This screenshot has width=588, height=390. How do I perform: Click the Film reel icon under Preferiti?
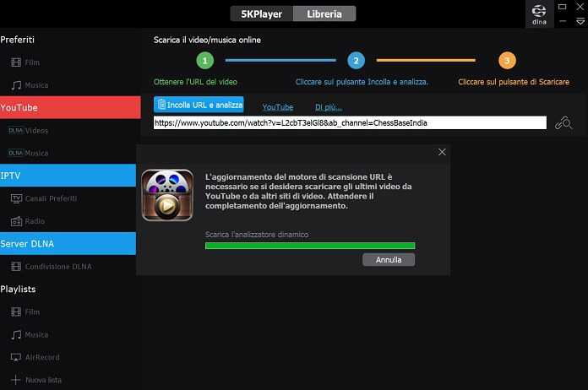[16, 62]
